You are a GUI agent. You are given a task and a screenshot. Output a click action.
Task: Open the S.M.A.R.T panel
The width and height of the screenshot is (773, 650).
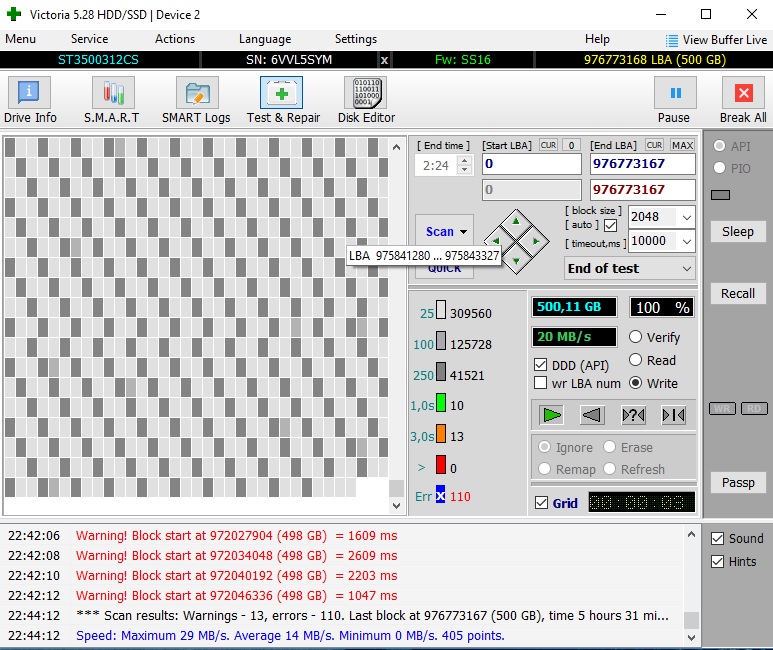[111, 101]
